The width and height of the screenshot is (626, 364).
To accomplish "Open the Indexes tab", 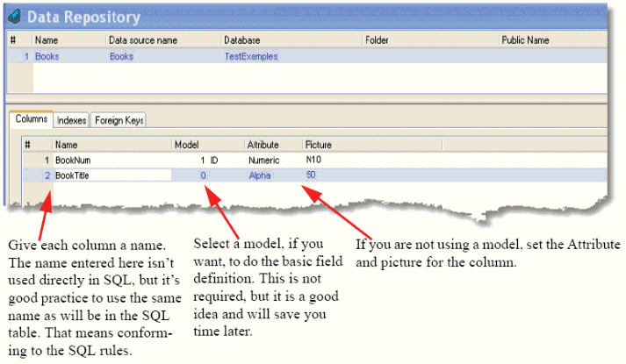I will click(71, 120).
